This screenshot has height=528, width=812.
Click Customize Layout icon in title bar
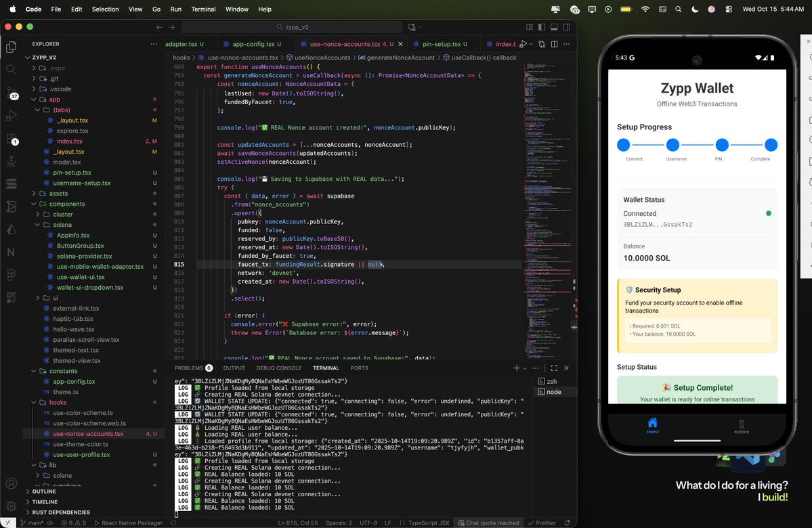[x=529, y=27]
